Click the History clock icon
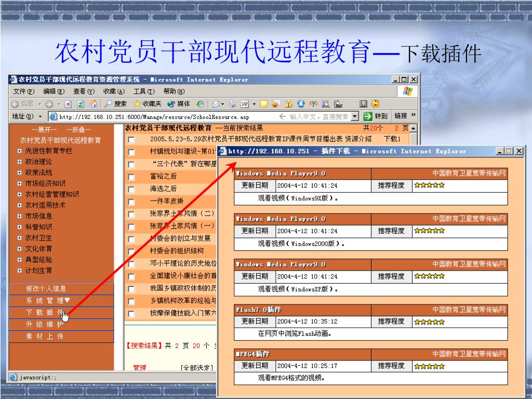Screen dimensions: 532x399 click(x=200, y=104)
